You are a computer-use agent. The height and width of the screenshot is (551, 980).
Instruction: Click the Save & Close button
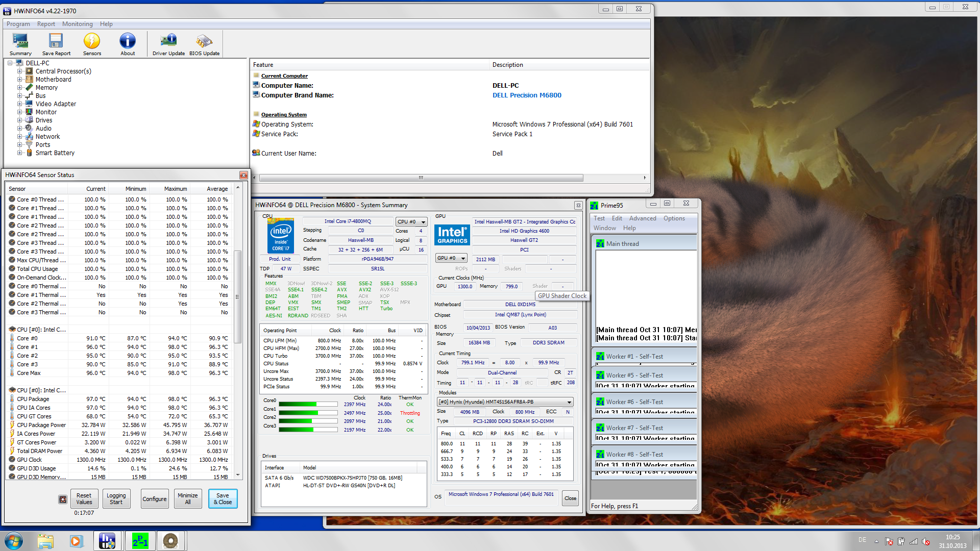223,499
